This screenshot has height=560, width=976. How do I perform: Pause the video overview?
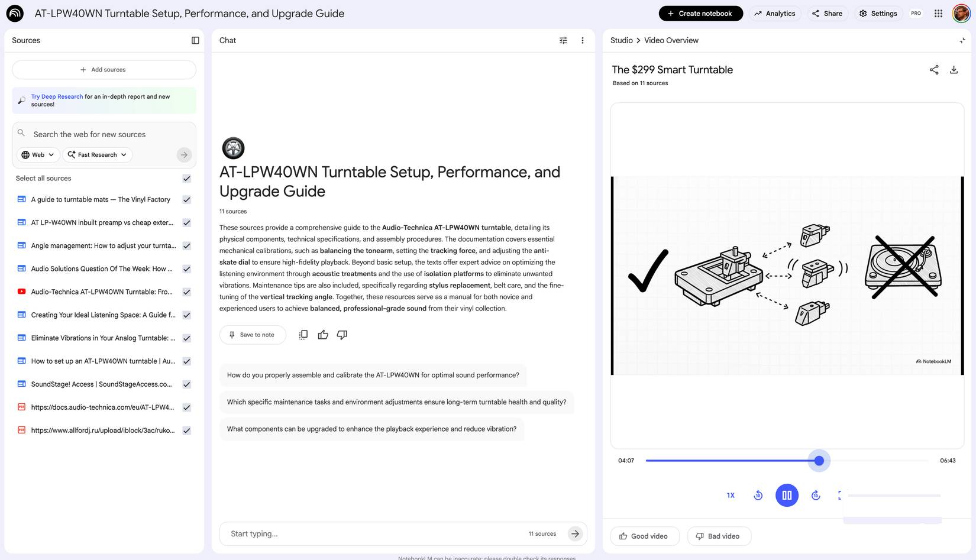point(787,496)
